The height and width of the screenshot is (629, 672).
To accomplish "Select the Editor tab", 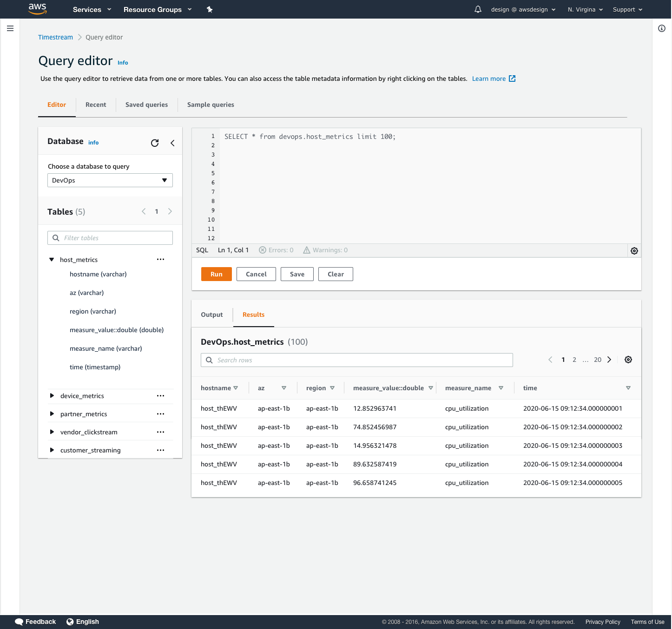I will (57, 105).
